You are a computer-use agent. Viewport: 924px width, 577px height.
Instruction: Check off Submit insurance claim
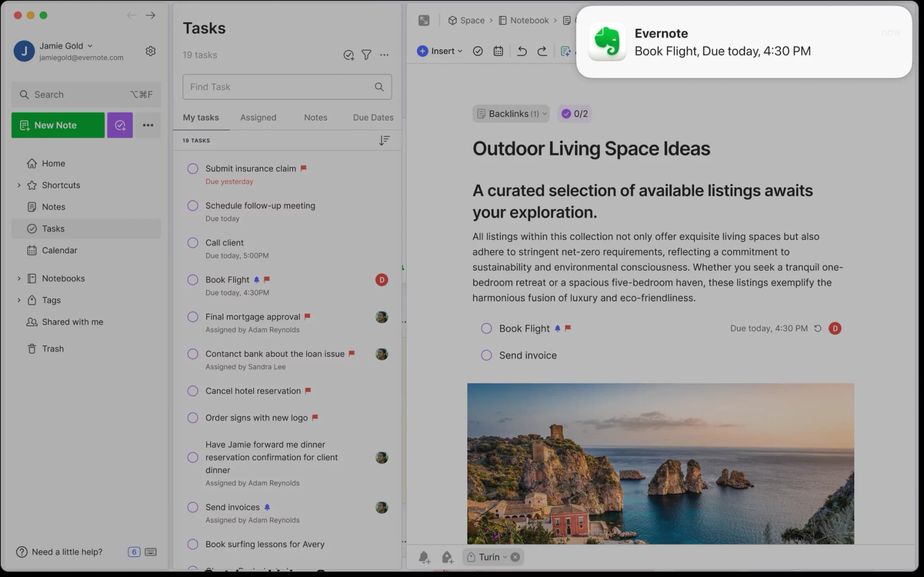pos(192,168)
